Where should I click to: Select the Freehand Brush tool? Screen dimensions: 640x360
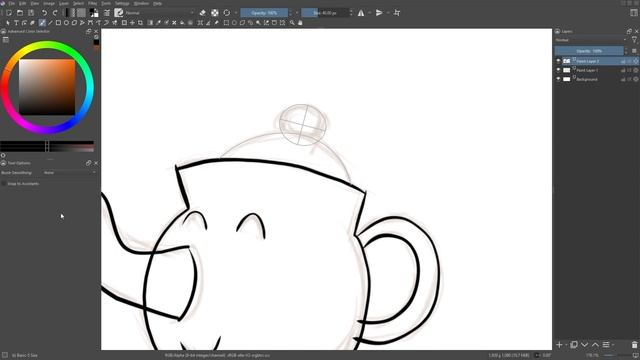click(x=42, y=23)
